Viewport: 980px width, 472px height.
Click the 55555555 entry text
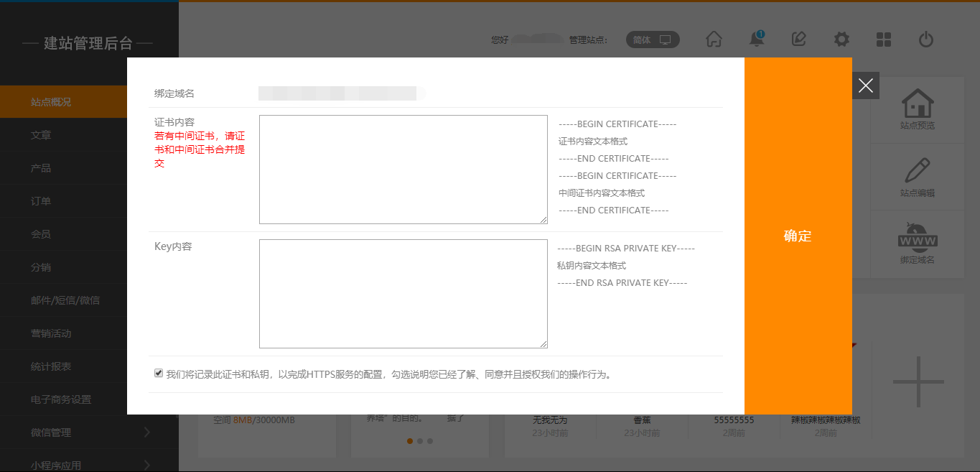(734, 420)
